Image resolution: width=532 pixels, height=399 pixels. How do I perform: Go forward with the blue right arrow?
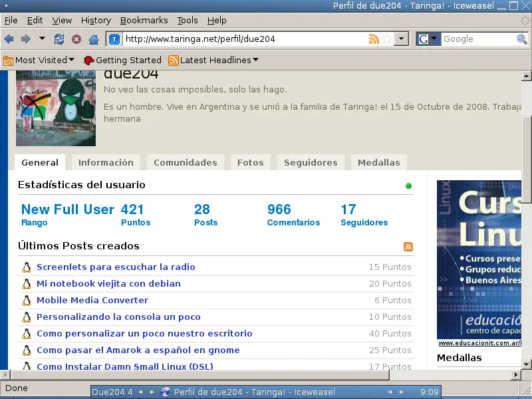click(26, 39)
